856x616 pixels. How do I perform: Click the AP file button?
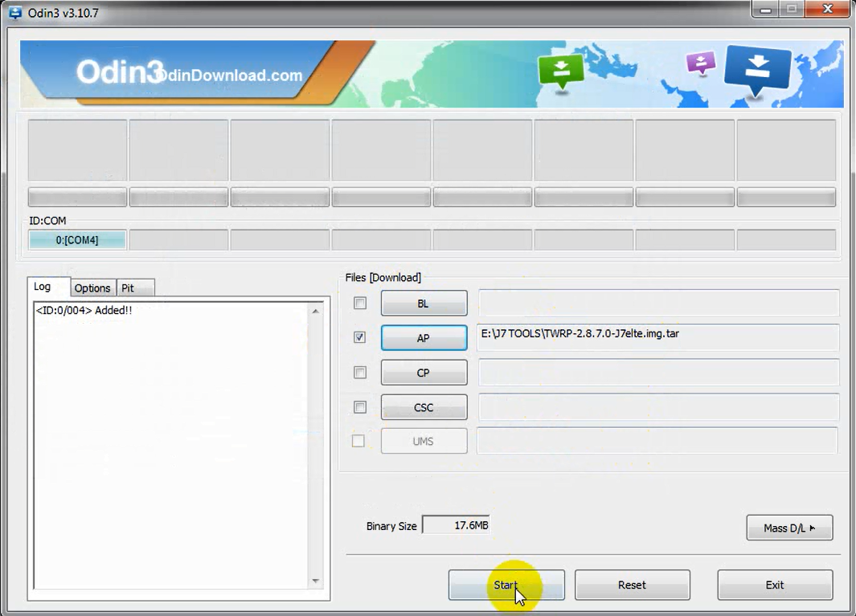pyautogui.click(x=424, y=338)
